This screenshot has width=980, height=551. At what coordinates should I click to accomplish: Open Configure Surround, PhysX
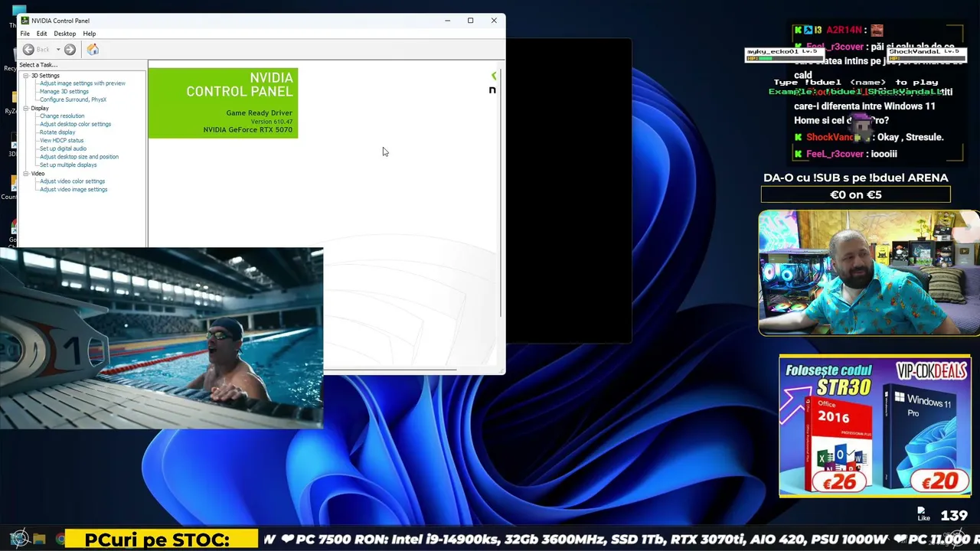tap(73, 99)
